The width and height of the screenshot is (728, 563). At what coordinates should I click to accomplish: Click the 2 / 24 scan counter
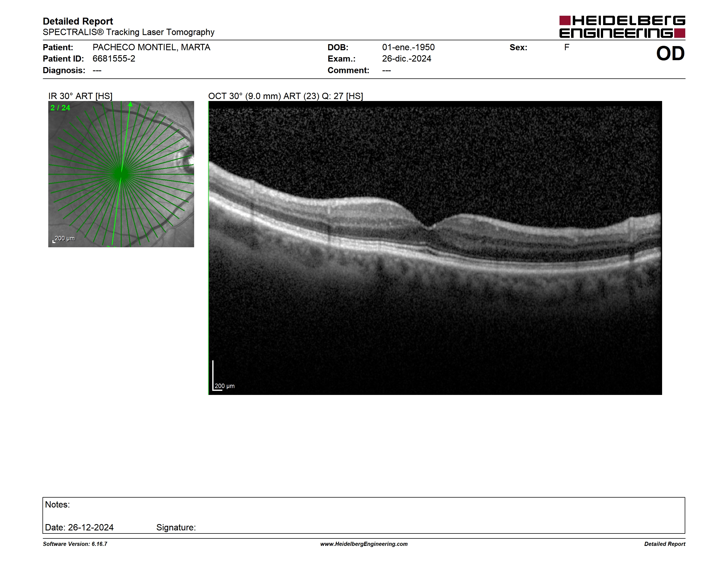coord(60,108)
